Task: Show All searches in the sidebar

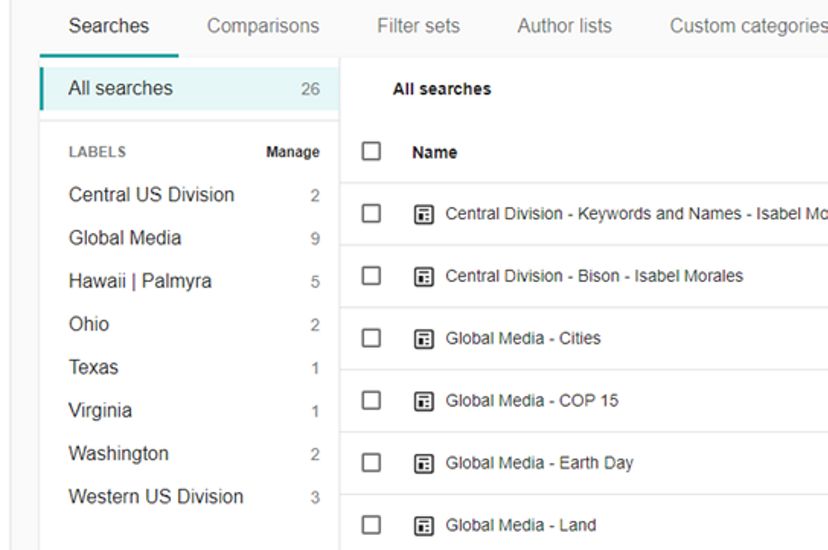Action: pos(120,88)
